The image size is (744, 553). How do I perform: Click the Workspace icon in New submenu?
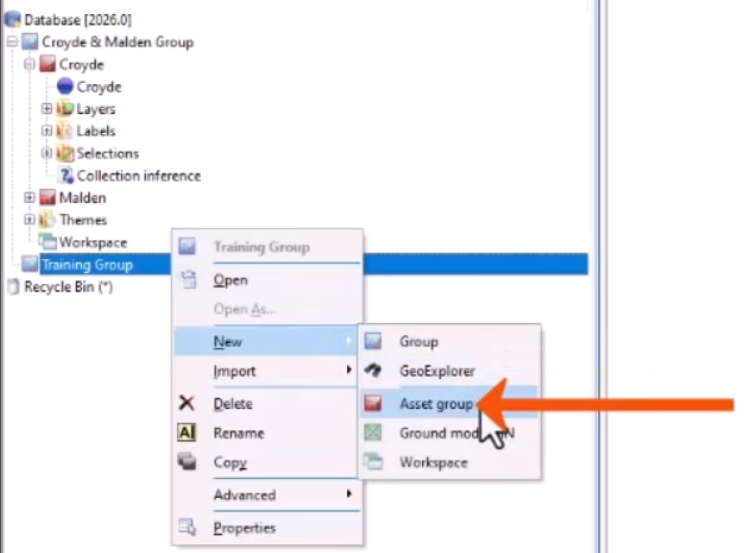373,462
